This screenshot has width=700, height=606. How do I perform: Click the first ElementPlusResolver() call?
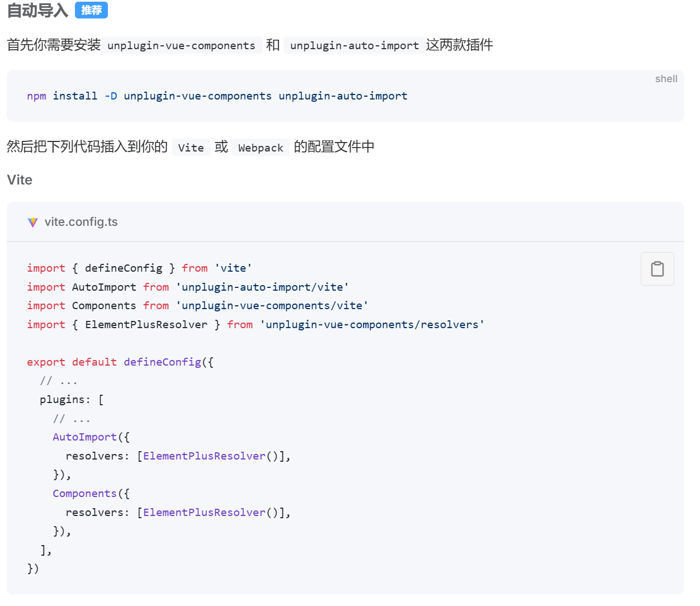coord(204,456)
